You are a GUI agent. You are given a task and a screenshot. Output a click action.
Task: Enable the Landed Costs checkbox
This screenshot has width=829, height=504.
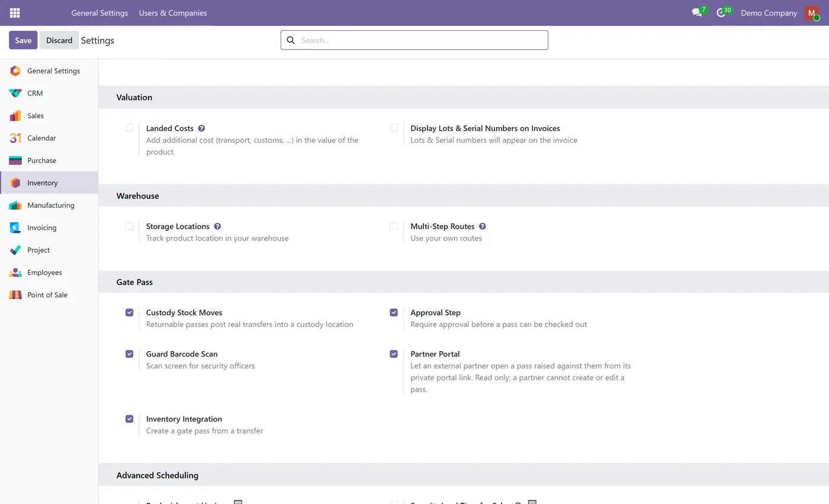[x=129, y=128]
